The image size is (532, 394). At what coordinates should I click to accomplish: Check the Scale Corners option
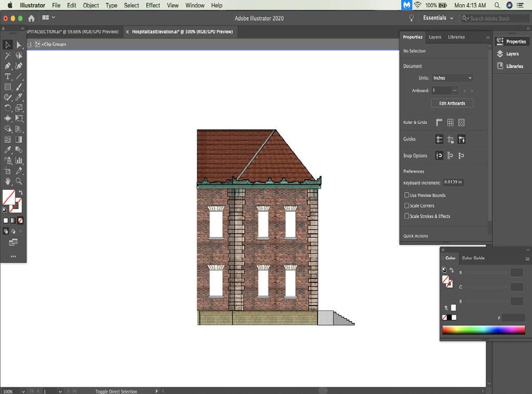pyautogui.click(x=407, y=206)
